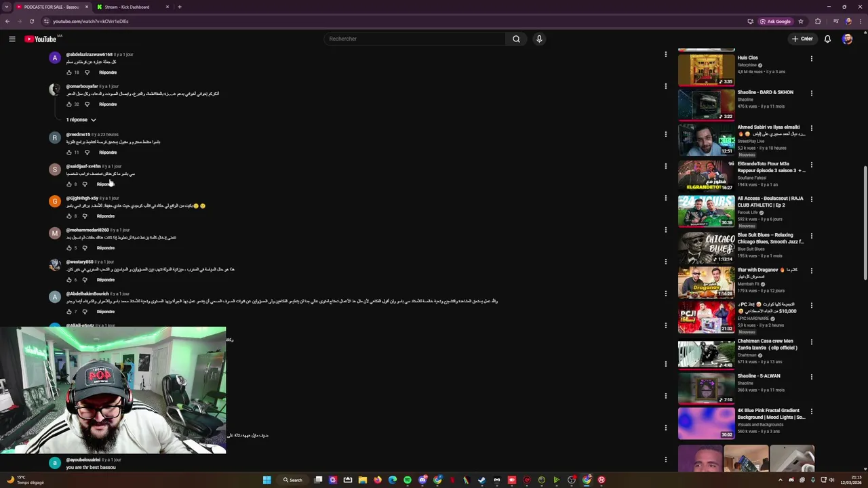
Task: Reply to @omarbouyafar's comment
Action: (x=108, y=104)
